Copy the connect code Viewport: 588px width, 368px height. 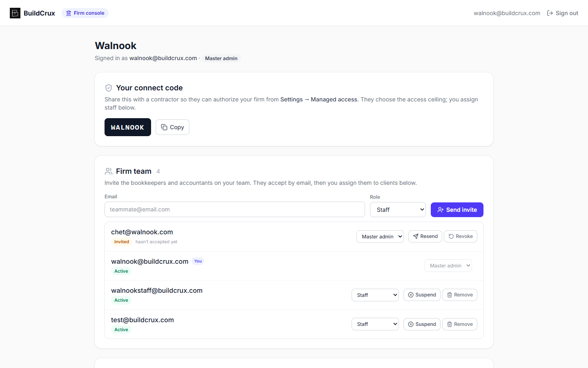[x=172, y=127]
